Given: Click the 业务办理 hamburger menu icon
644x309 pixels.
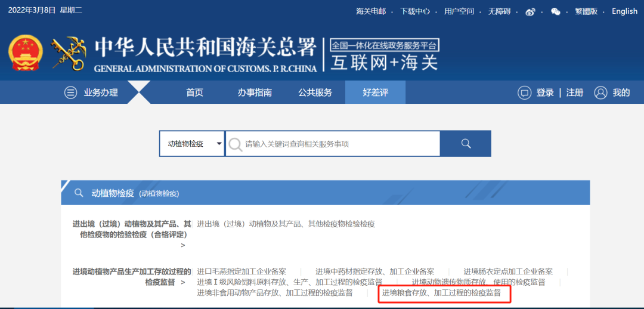Looking at the screenshot, I should click(x=71, y=92).
